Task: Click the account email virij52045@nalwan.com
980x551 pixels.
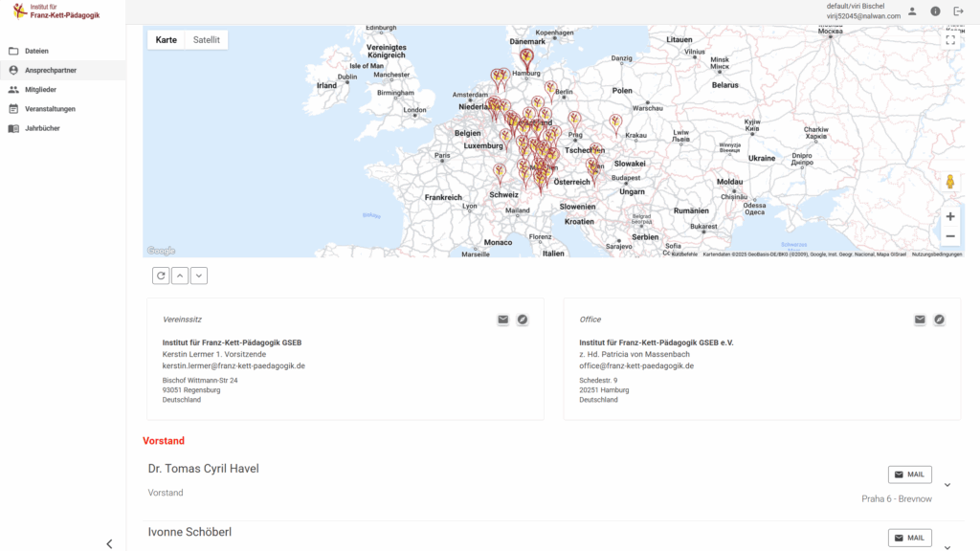Action: (x=863, y=16)
